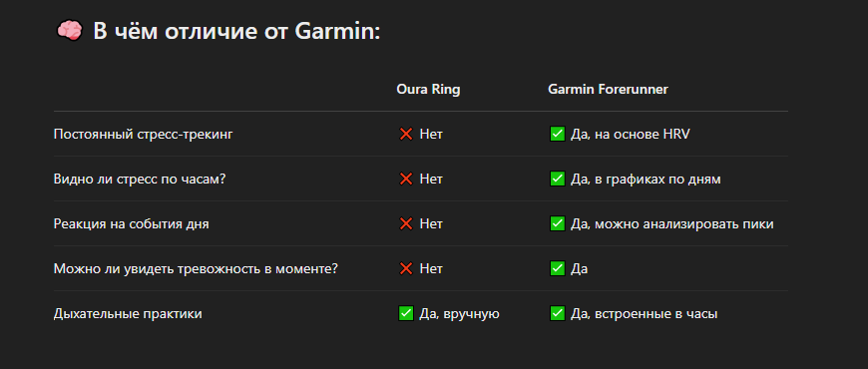Click the brain emoji beside the heading
Screen dimensions: 868x369
tap(69, 31)
